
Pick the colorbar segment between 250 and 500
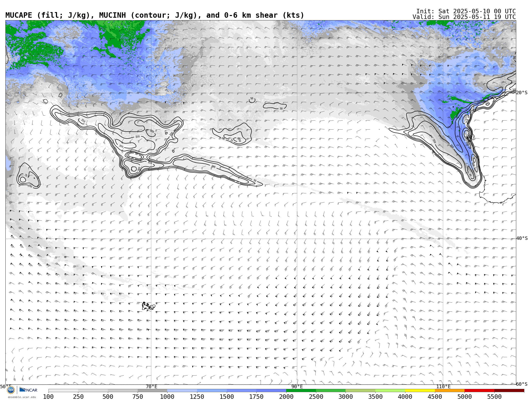click(x=93, y=391)
